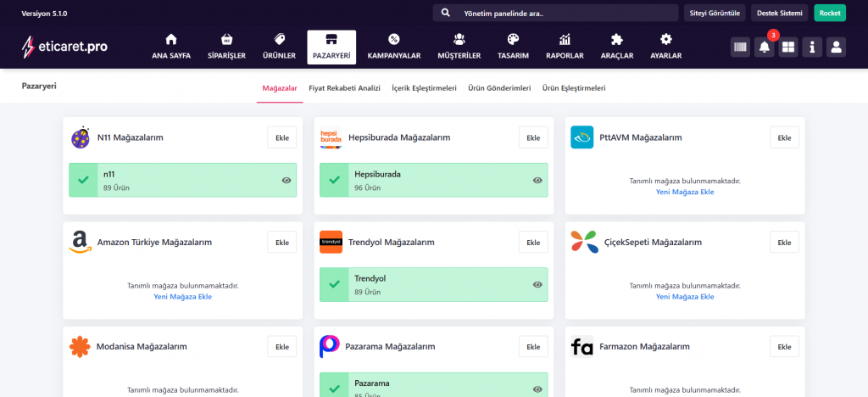Click Yeni Mağaza Ekle under Amazon Türkiye
The height and width of the screenshot is (397, 868).
point(183,297)
